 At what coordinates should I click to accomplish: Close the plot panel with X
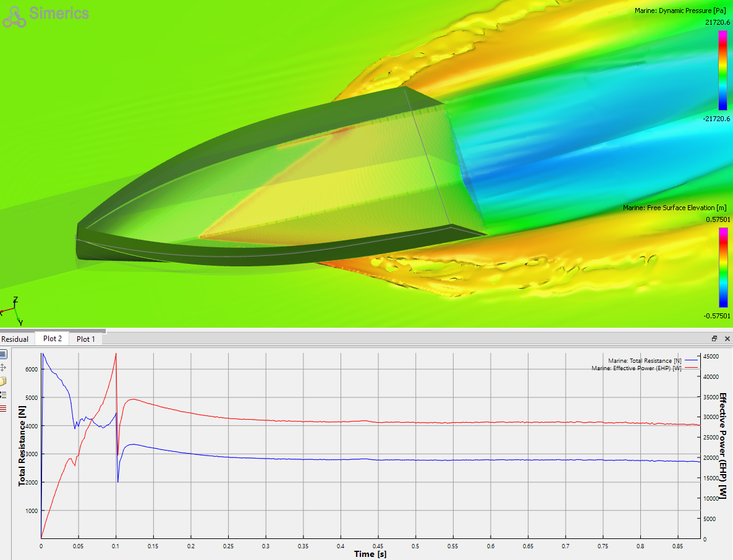pos(727,339)
